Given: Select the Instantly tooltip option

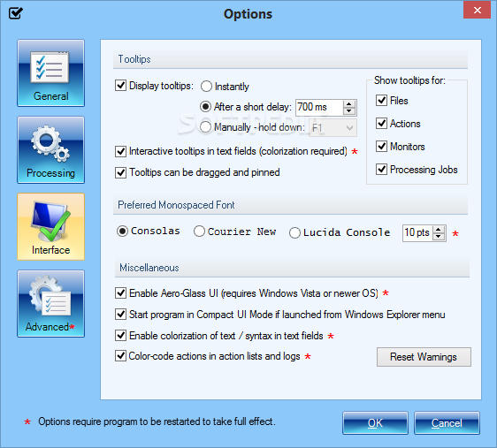Looking at the screenshot, I should [206, 86].
